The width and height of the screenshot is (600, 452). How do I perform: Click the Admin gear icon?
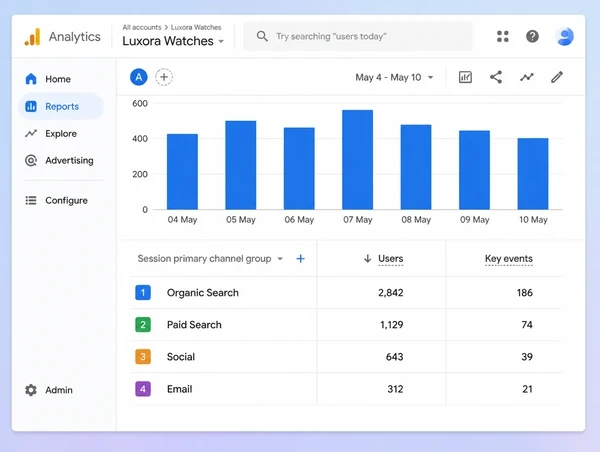click(31, 390)
